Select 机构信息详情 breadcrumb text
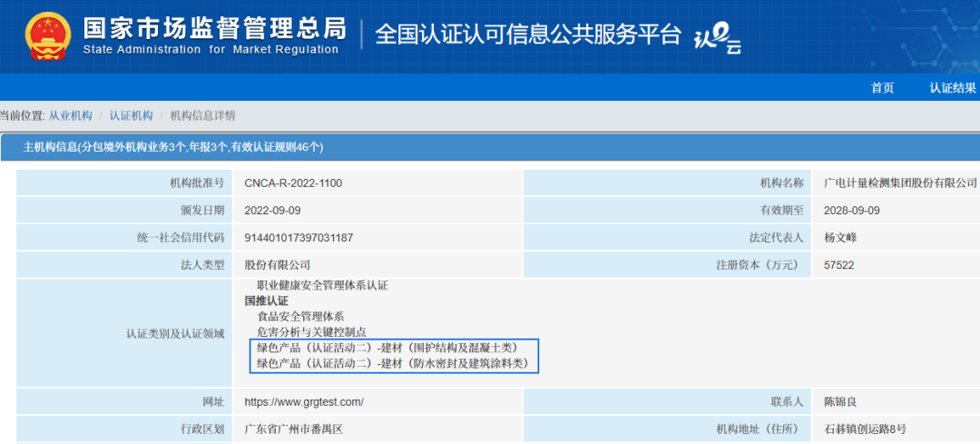The height and width of the screenshot is (444, 980). 203,115
